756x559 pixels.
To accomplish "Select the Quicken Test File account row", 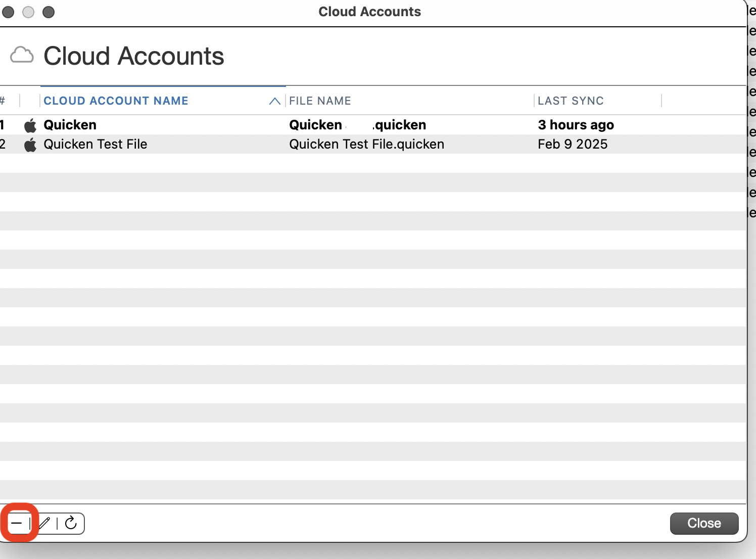I will coord(96,145).
